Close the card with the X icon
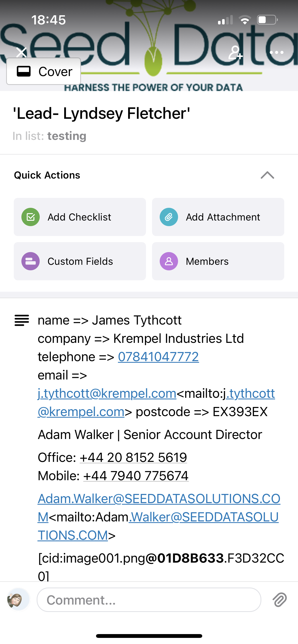The width and height of the screenshot is (298, 644). [21, 52]
